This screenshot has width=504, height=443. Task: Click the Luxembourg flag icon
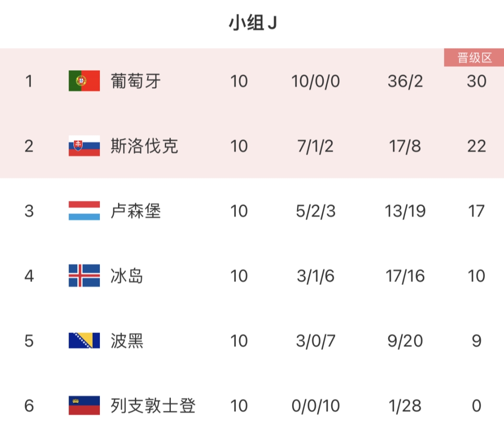click(84, 211)
